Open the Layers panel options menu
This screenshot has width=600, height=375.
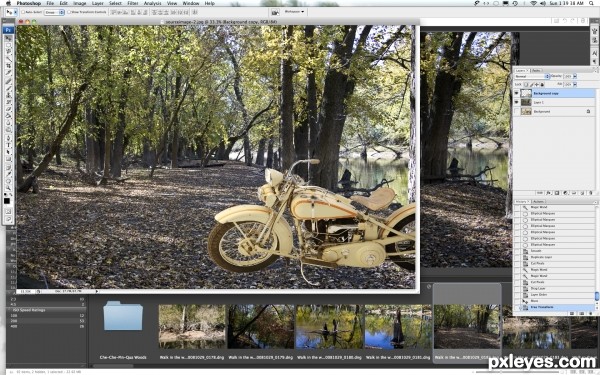click(596, 71)
